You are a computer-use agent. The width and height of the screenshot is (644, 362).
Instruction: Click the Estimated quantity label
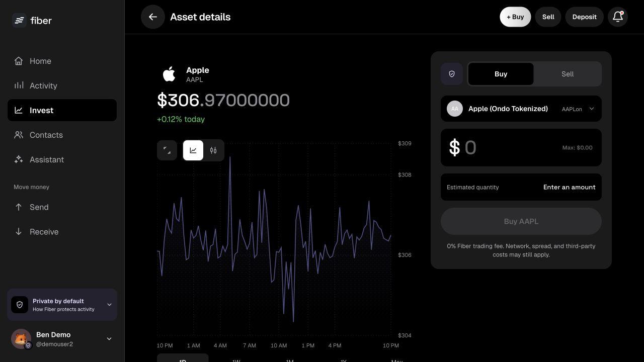(x=473, y=187)
